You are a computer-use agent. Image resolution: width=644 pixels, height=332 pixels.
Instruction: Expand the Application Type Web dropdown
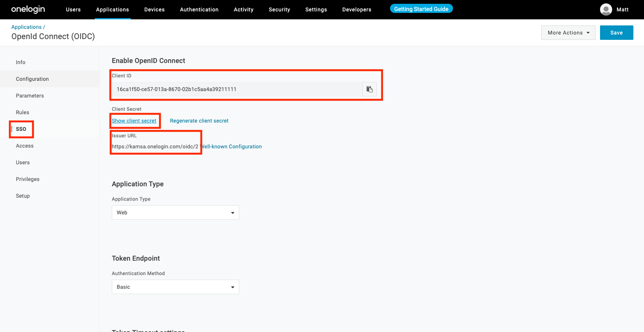[175, 212]
